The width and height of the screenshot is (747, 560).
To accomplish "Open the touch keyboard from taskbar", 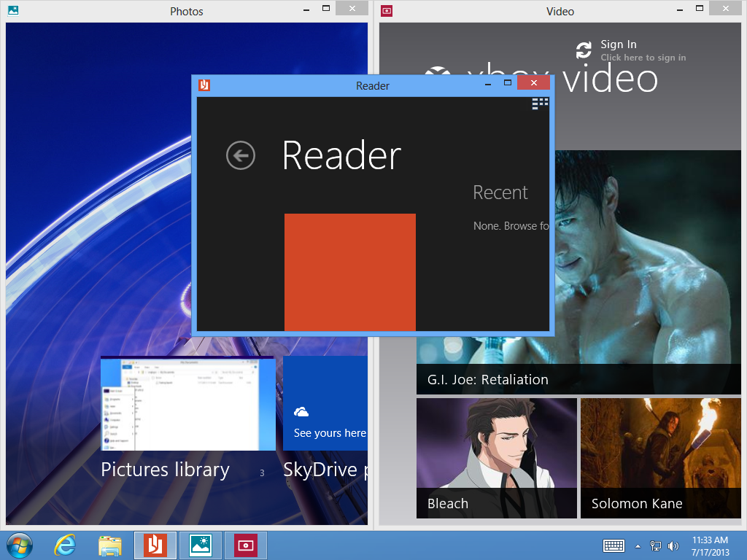I will (614, 545).
